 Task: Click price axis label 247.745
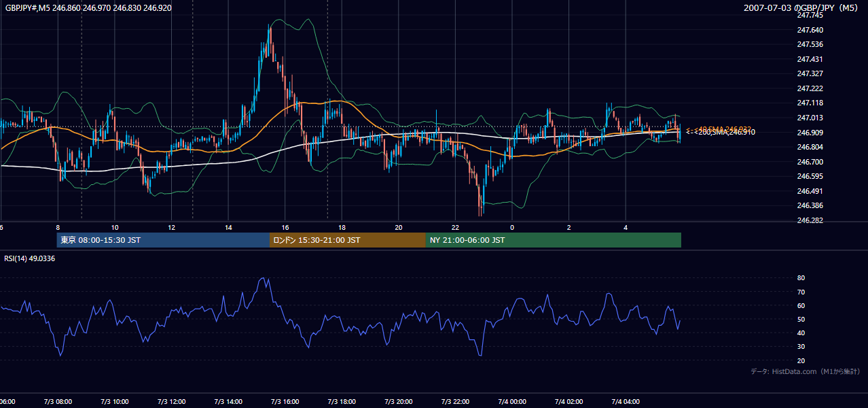tap(810, 15)
